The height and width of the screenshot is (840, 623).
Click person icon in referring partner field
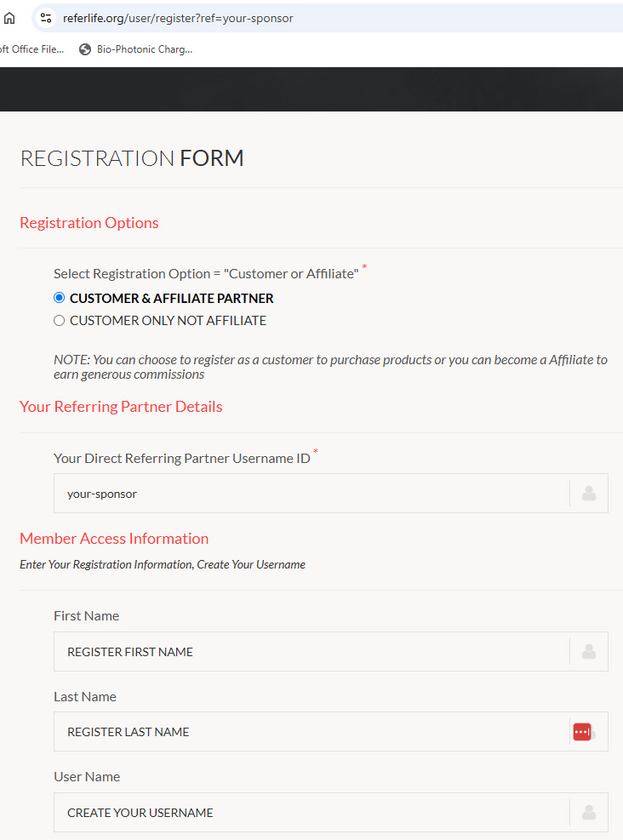(x=589, y=494)
